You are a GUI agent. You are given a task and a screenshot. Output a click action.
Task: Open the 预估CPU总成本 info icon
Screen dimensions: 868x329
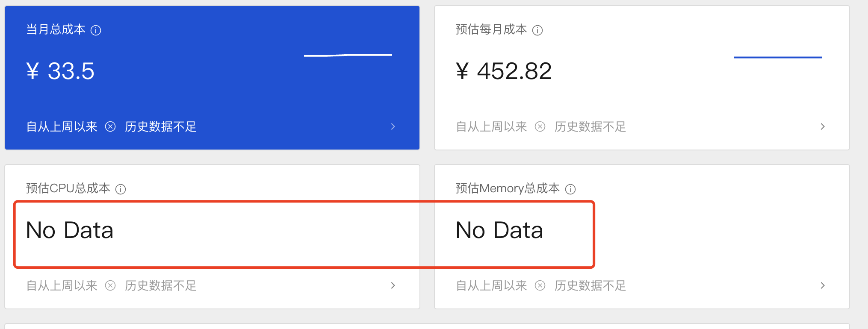[x=121, y=189]
